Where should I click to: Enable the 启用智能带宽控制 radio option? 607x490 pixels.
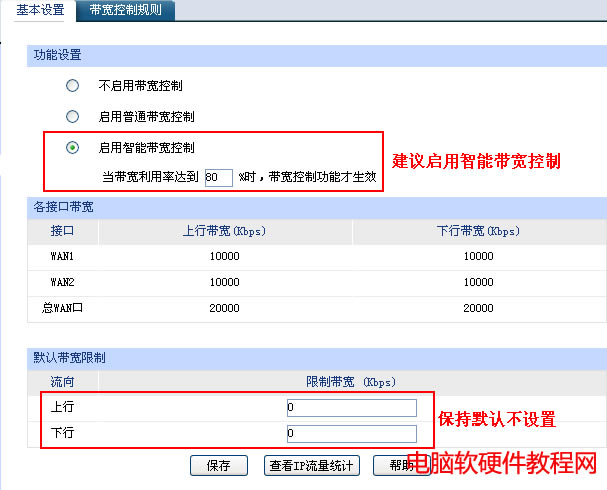tap(72, 147)
